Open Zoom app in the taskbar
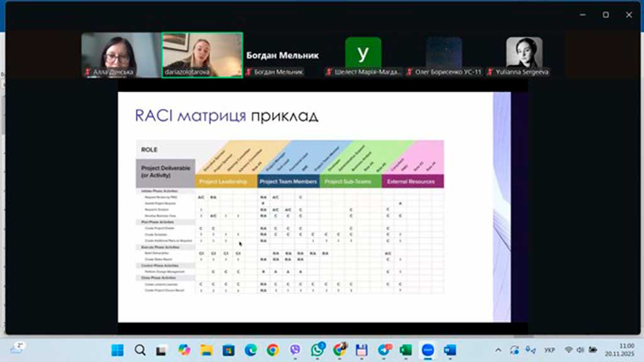644x362 pixels. [x=428, y=349]
